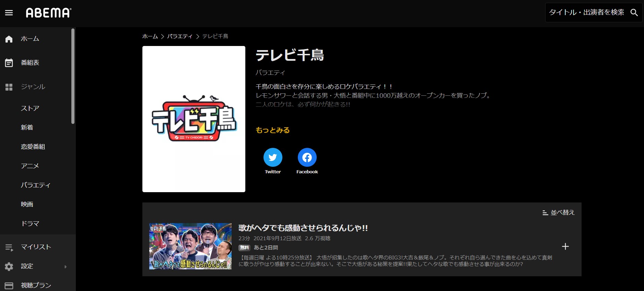Click the Twitter label text

(273, 172)
